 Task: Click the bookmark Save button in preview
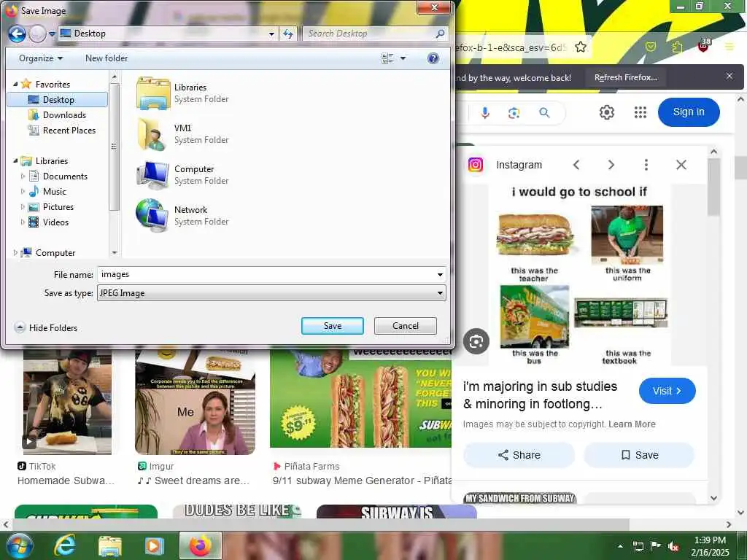point(639,455)
